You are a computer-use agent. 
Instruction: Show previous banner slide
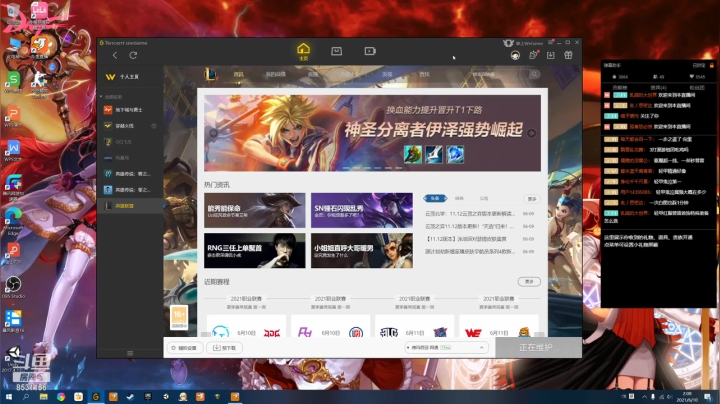tap(214, 133)
